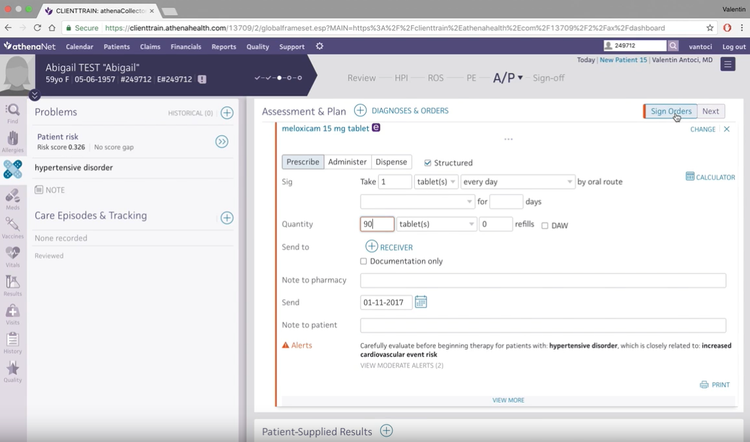Open the Results sidebar icon
Screen dimensions: 750x442
(12, 286)
